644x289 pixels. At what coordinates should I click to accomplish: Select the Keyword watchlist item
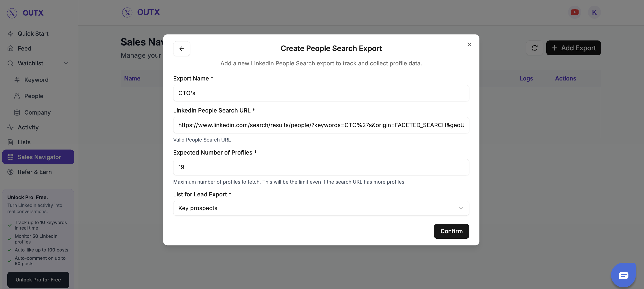tap(36, 80)
